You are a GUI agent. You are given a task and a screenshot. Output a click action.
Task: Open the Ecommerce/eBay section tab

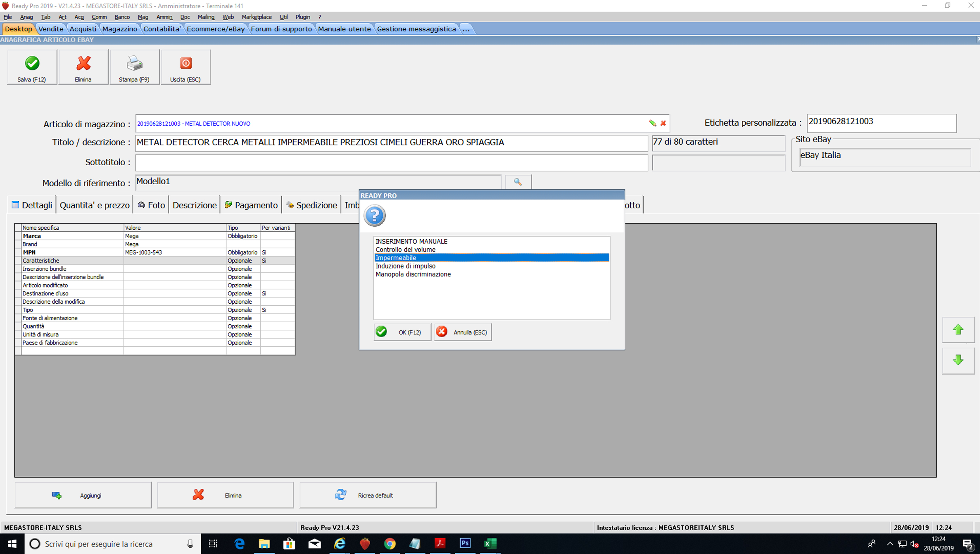(215, 29)
